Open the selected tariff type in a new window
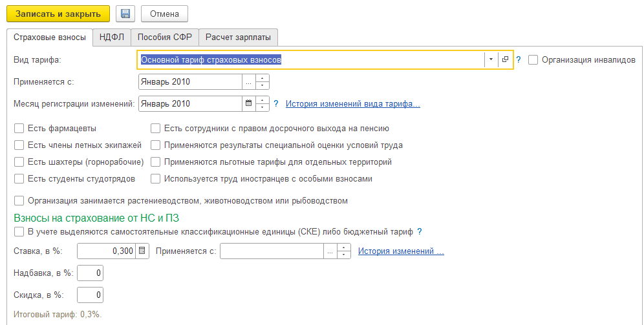This screenshot has width=644, height=325. pyautogui.click(x=505, y=59)
